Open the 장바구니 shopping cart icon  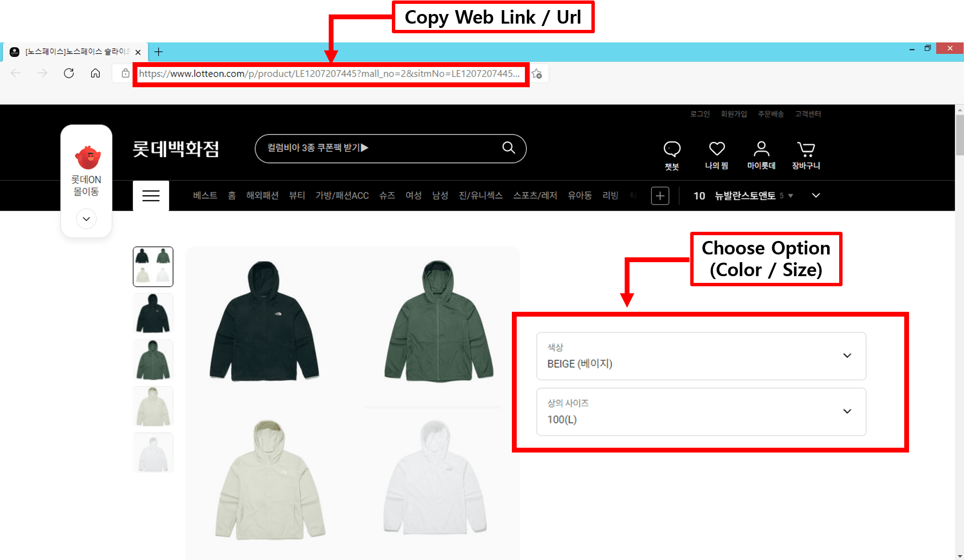pyautogui.click(x=805, y=149)
